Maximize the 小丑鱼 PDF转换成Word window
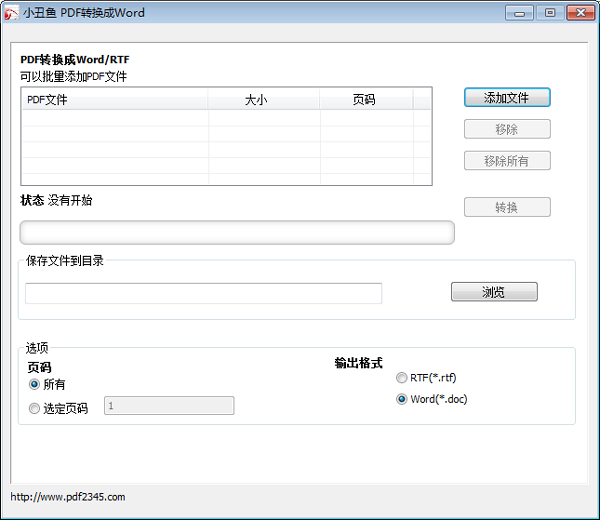The image size is (600, 520). [x=549, y=13]
